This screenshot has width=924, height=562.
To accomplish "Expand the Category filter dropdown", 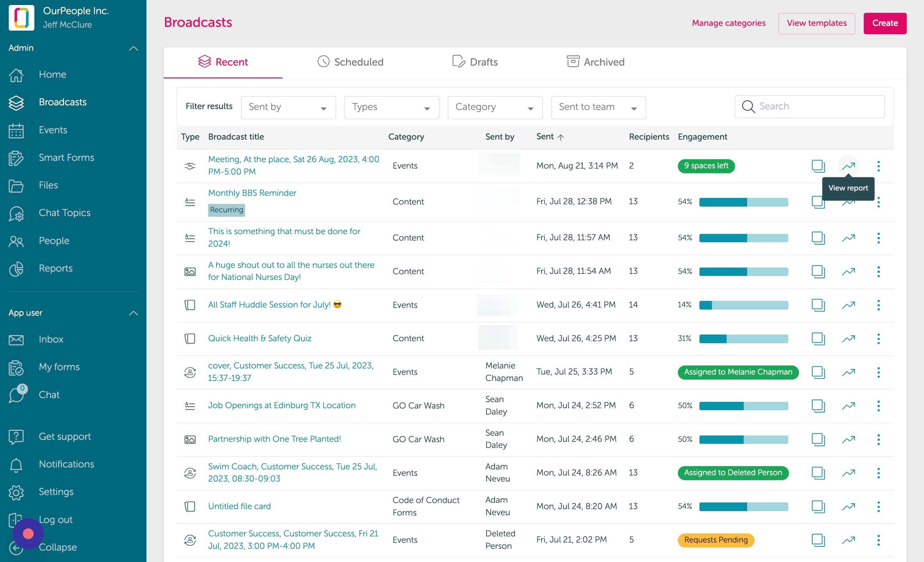I will pyautogui.click(x=495, y=108).
